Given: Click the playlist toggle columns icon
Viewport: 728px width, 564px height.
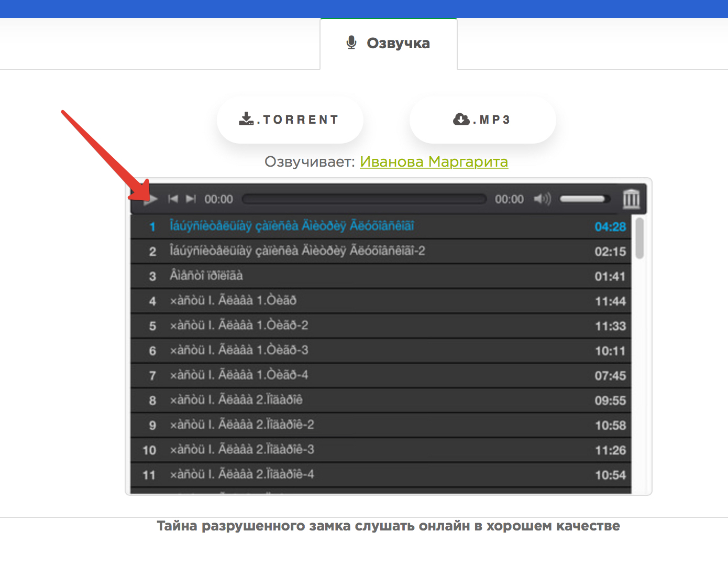Looking at the screenshot, I should [x=631, y=199].
